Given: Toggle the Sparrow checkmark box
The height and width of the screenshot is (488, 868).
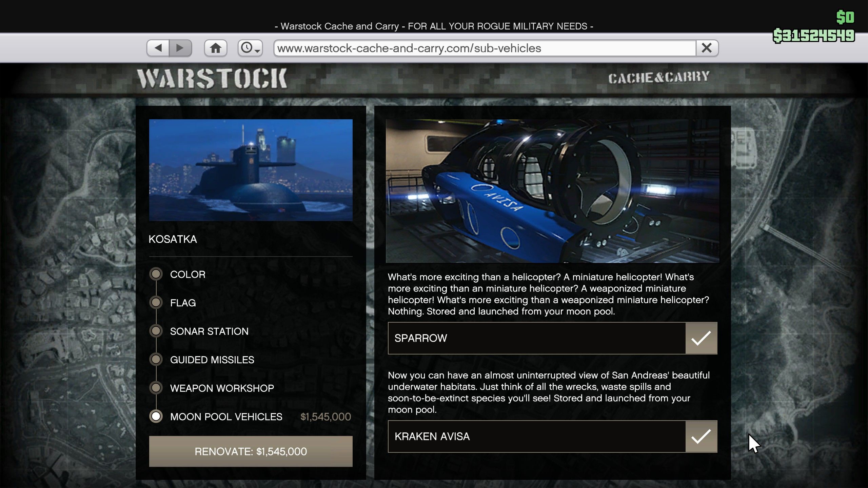Looking at the screenshot, I should point(701,338).
